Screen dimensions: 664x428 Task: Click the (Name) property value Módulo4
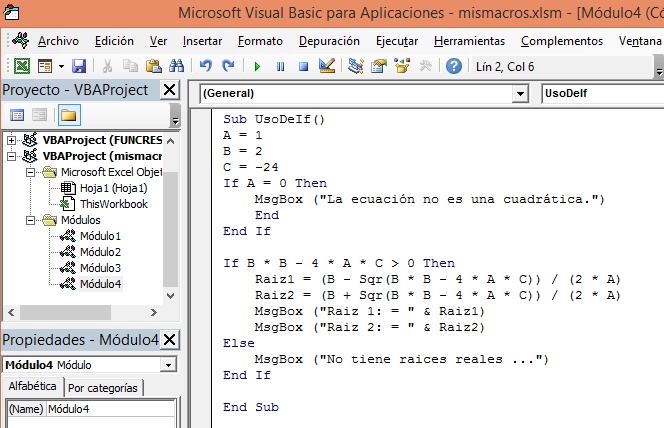[x=111, y=409]
